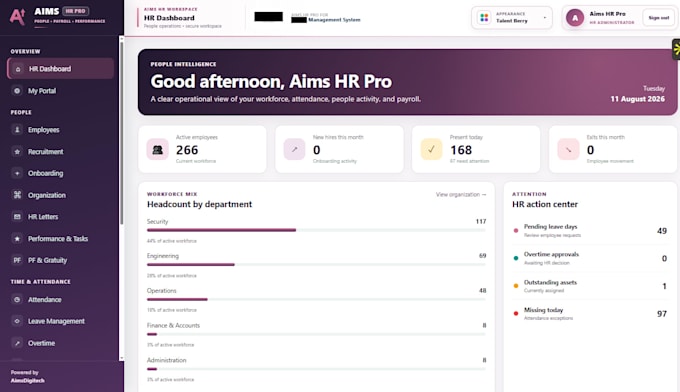680x392 pixels.
Task: Click the Security headcount progress bar
Action: (316, 230)
